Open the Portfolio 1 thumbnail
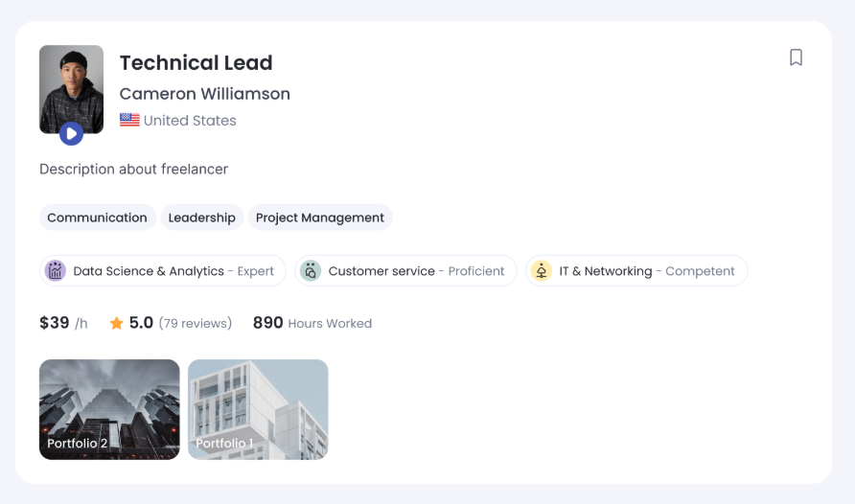855x504 pixels. 258,409
